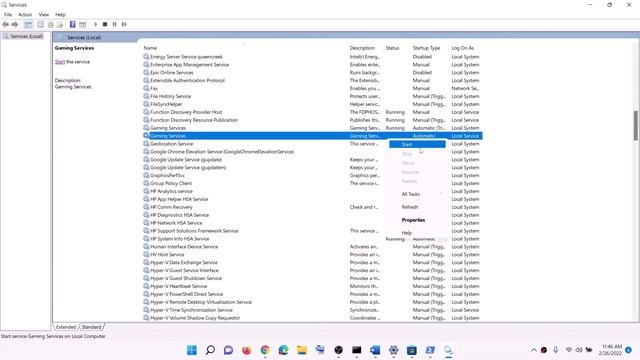Open PowerShell from the taskbar

(x=430, y=350)
